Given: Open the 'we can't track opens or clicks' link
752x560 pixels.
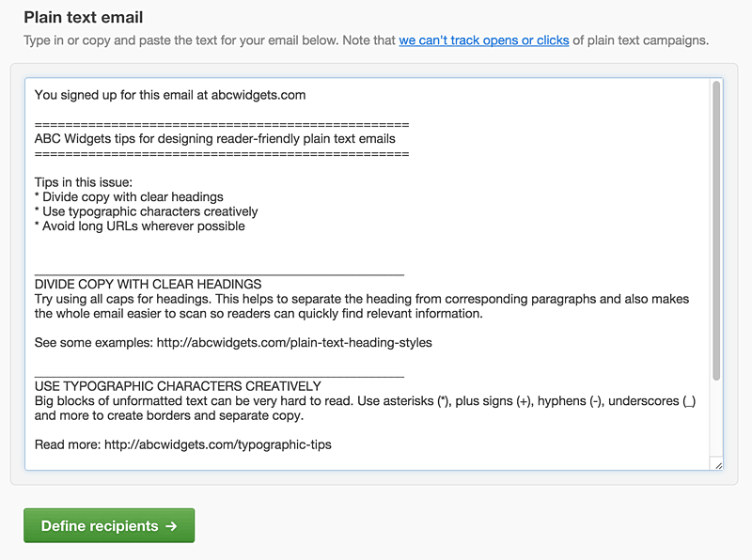Looking at the screenshot, I should pos(483,39).
